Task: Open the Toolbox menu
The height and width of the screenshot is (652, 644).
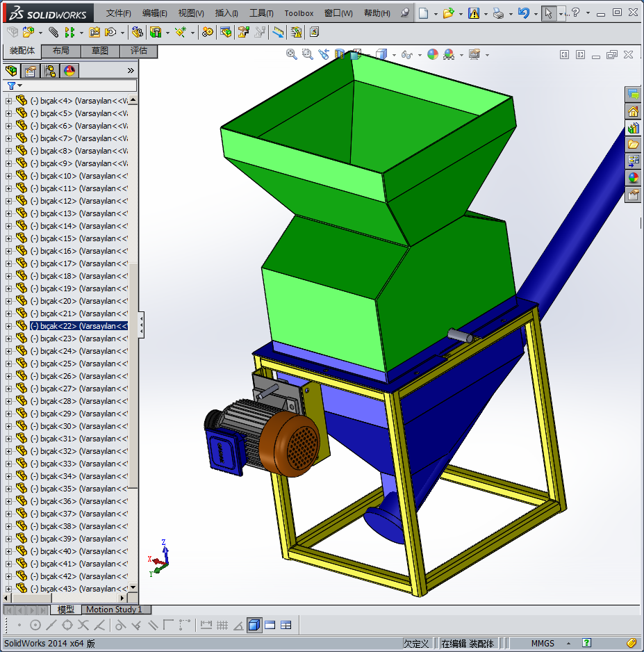Action: [299, 13]
